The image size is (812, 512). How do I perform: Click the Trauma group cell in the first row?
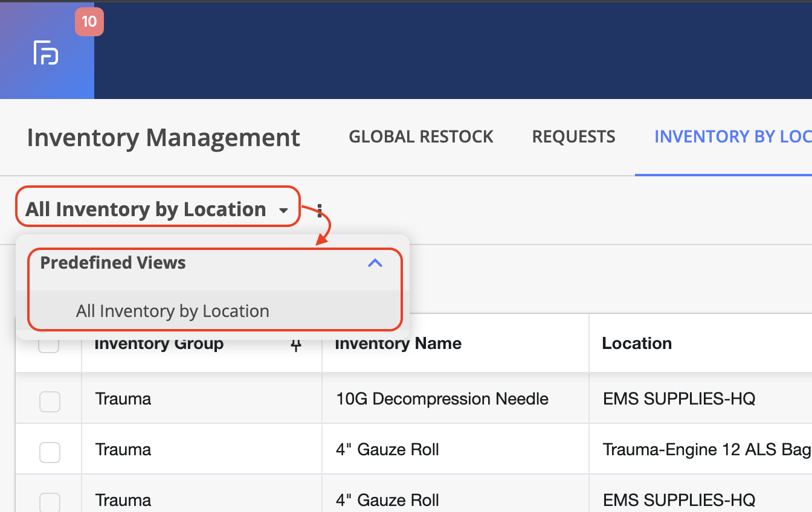tap(123, 399)
